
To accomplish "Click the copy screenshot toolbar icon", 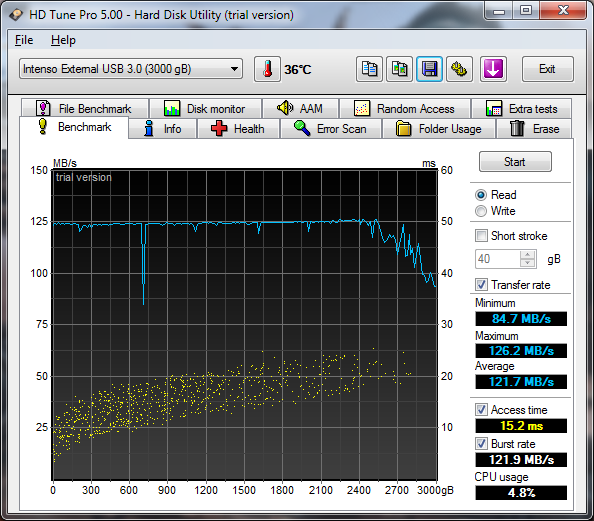I will click(x=399, y=69).
